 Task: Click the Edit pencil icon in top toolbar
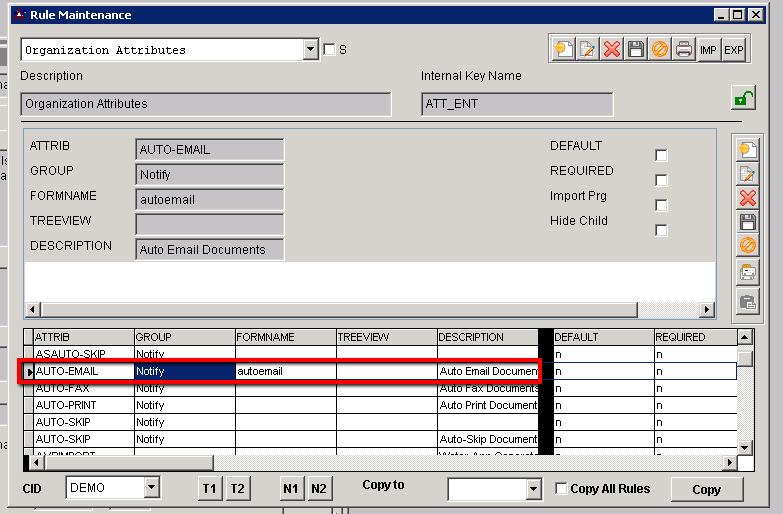pos(587,49)
